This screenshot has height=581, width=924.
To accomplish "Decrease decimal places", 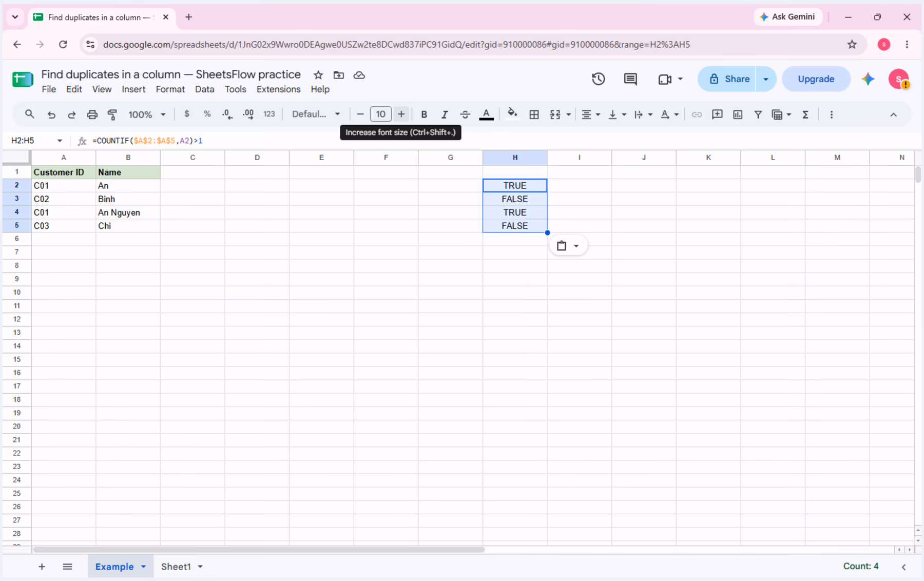I will (x=227, y=114).
